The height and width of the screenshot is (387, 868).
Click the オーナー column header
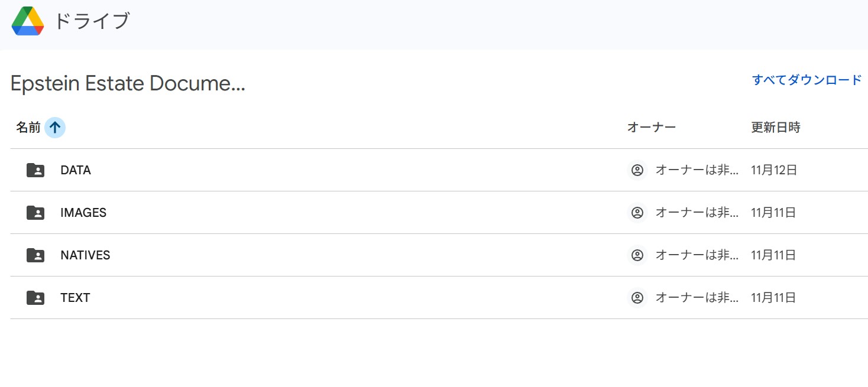651,127
